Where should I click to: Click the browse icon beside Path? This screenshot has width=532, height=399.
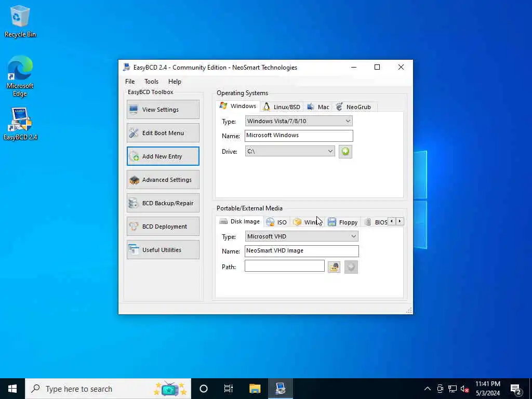pos(334,267)
